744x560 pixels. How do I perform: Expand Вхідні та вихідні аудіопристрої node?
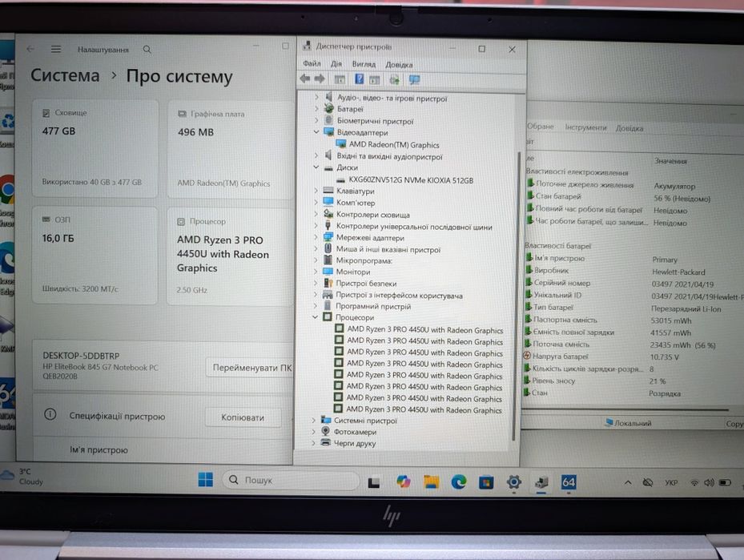pyautogui.click(x=316, y=155)
